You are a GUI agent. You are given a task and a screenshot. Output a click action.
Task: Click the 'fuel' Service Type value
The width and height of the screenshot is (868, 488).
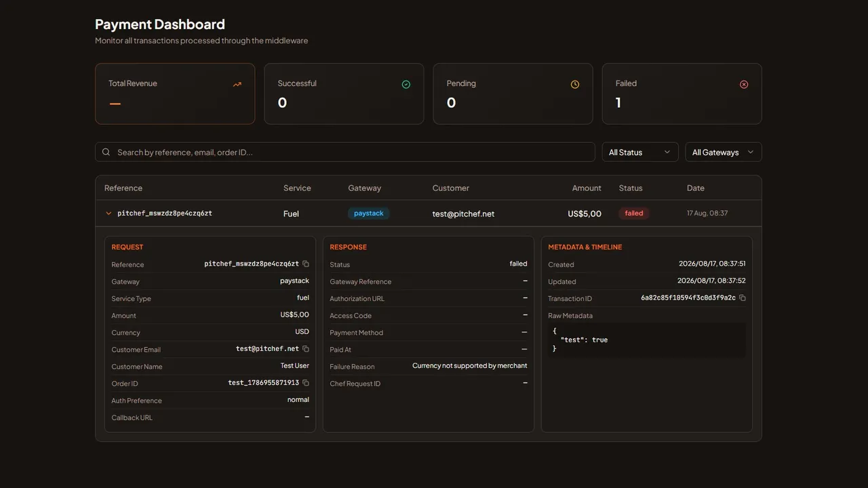pos(303,298)
